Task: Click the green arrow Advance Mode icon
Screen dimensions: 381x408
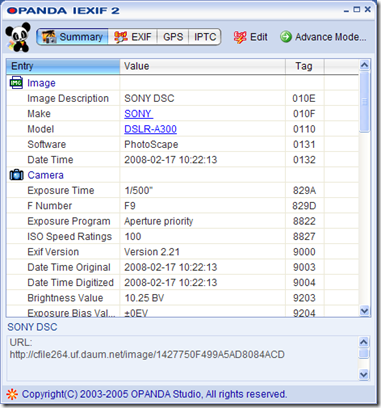Action: (x=286, y=37)
